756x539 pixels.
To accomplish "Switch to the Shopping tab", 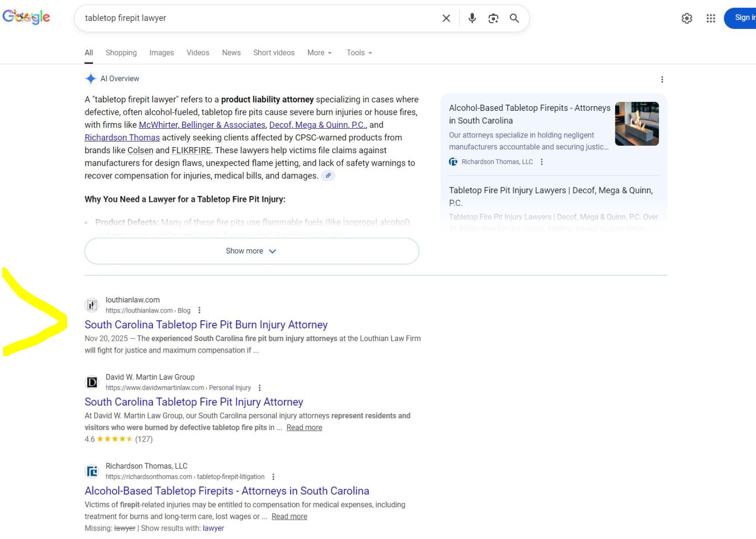I will coord(121,53).
